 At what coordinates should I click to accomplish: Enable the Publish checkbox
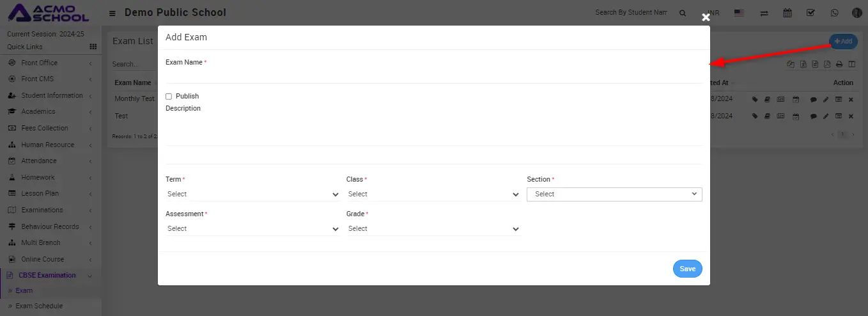[169, 97]
